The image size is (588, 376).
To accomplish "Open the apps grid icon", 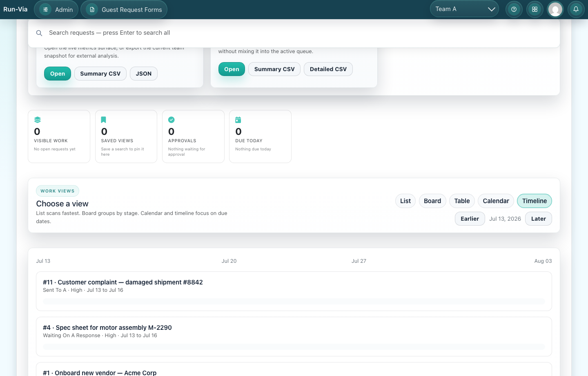I will 535,9.
